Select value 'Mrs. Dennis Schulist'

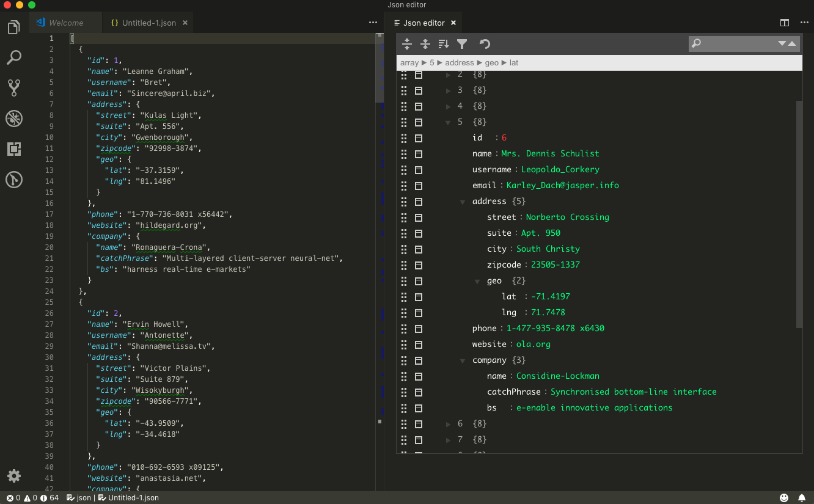click(x=550, y=153)
